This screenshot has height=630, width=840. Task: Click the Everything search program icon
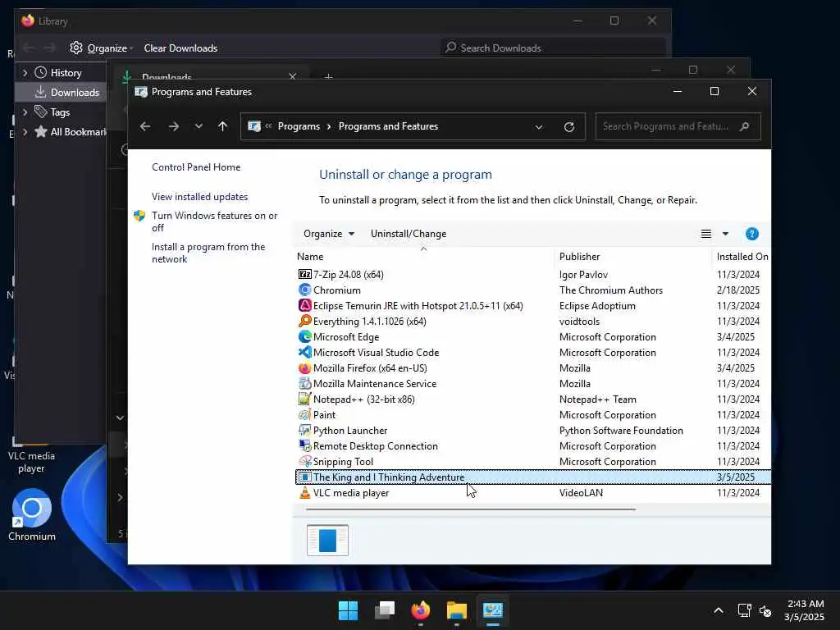click(305, 321)
